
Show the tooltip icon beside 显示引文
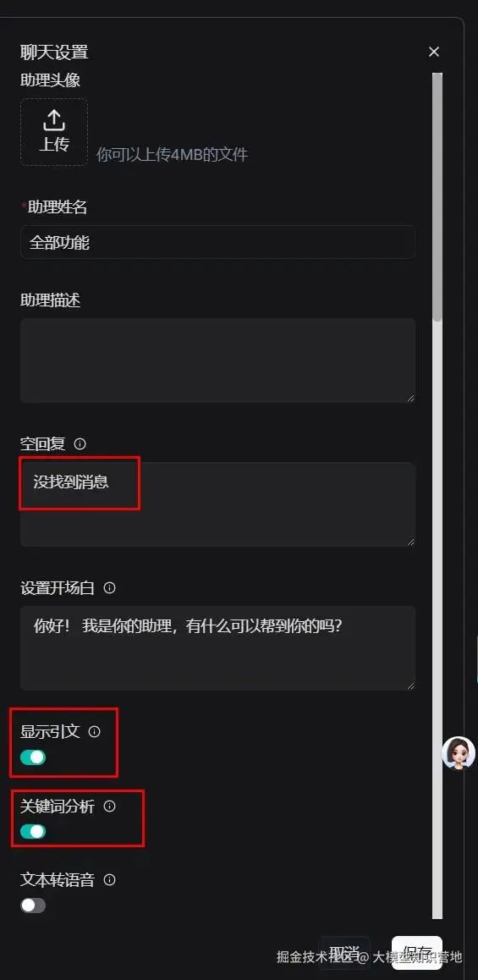95,731
